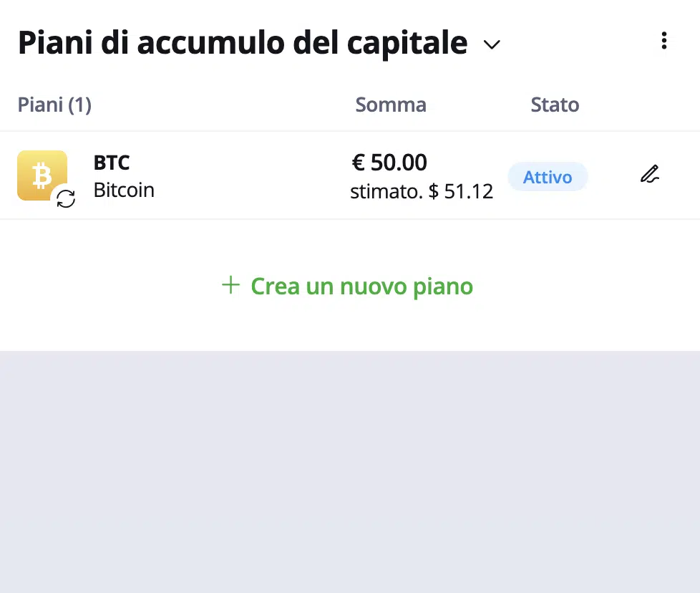Click the empty gray area below plans
Screen dimensions: 700x593
point(350,471)
